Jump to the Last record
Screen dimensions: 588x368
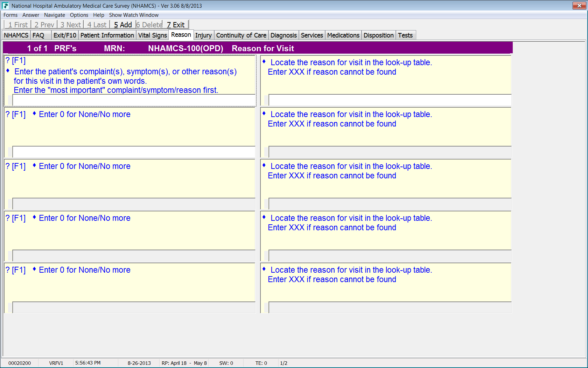click(x=97, y=25)
